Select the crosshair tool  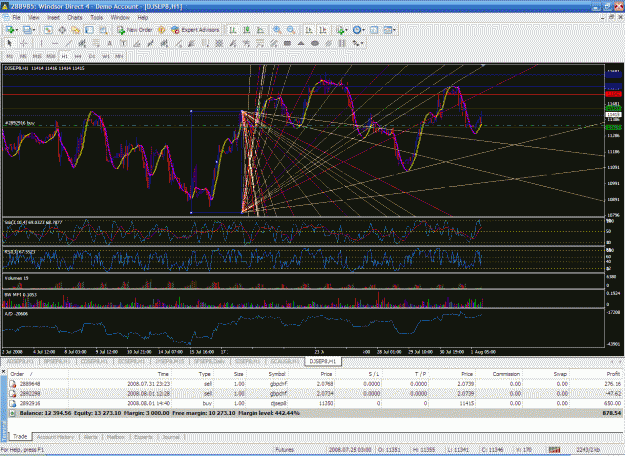point(24,43)
